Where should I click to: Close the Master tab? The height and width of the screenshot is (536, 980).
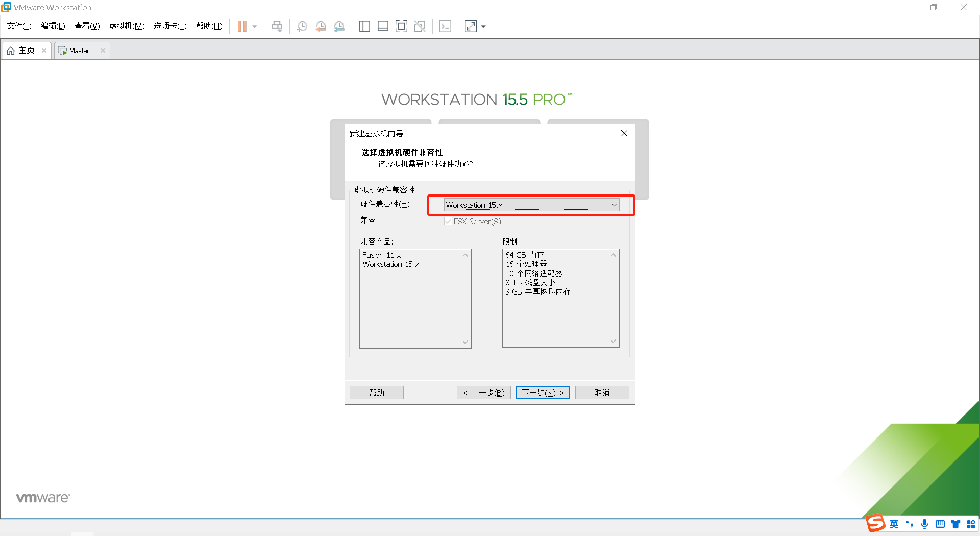103,50
